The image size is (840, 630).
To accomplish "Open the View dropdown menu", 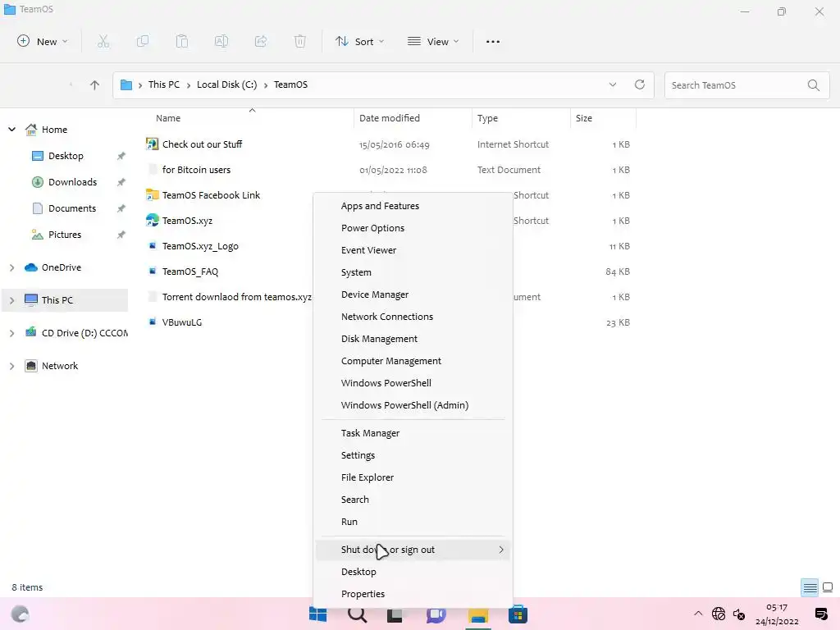I will pos(433,41).
